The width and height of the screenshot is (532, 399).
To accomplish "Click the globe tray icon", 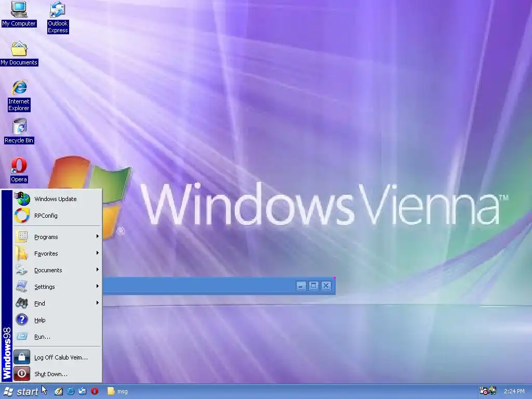I will (493, 391).
